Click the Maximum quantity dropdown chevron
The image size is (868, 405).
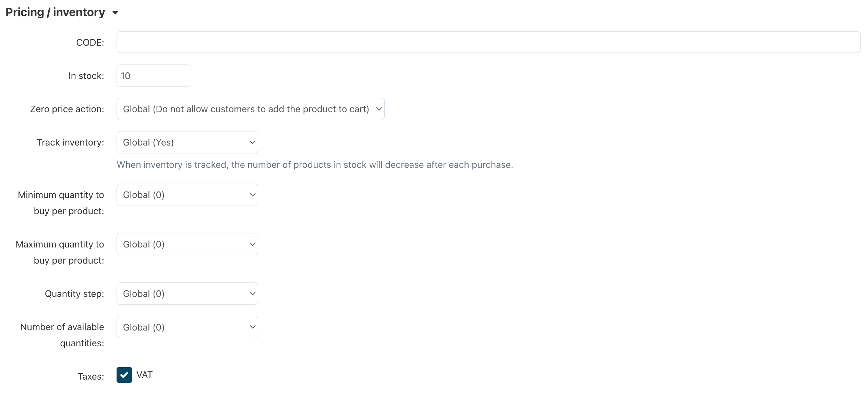point(252,244)
